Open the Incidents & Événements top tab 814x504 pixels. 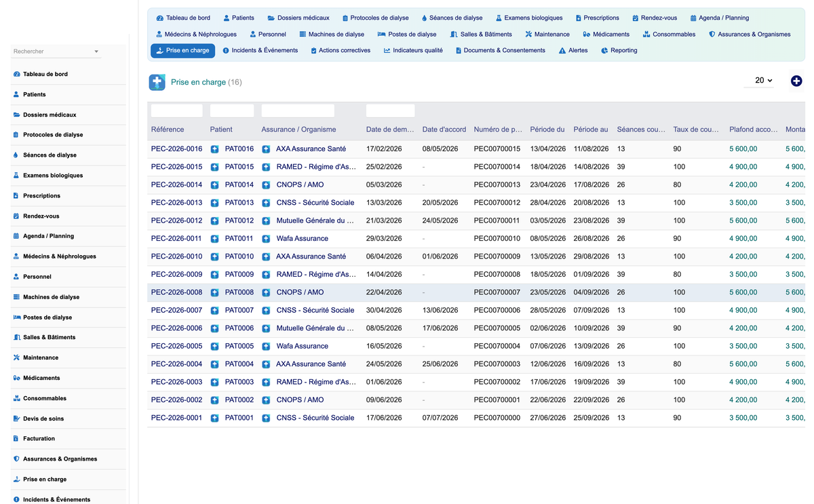coord(260,50)
